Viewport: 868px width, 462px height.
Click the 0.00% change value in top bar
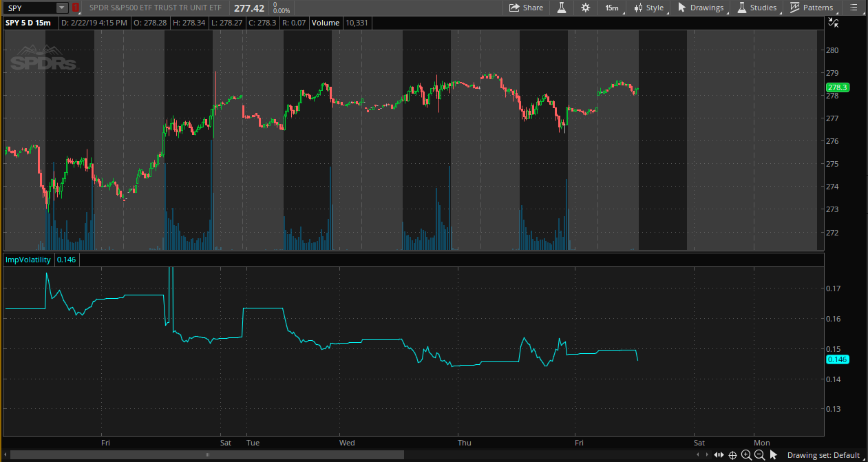(x=281, y=11)
